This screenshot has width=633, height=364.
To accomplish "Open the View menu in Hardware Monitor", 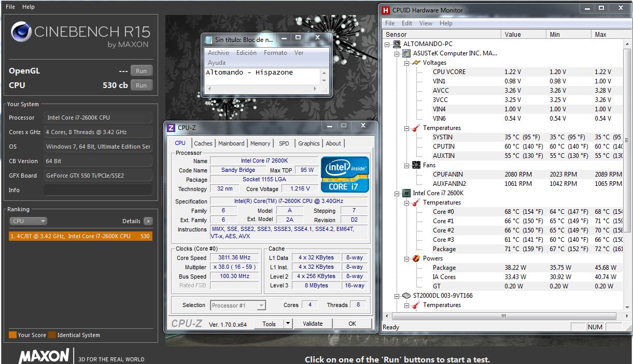I will tap(426, 23).
